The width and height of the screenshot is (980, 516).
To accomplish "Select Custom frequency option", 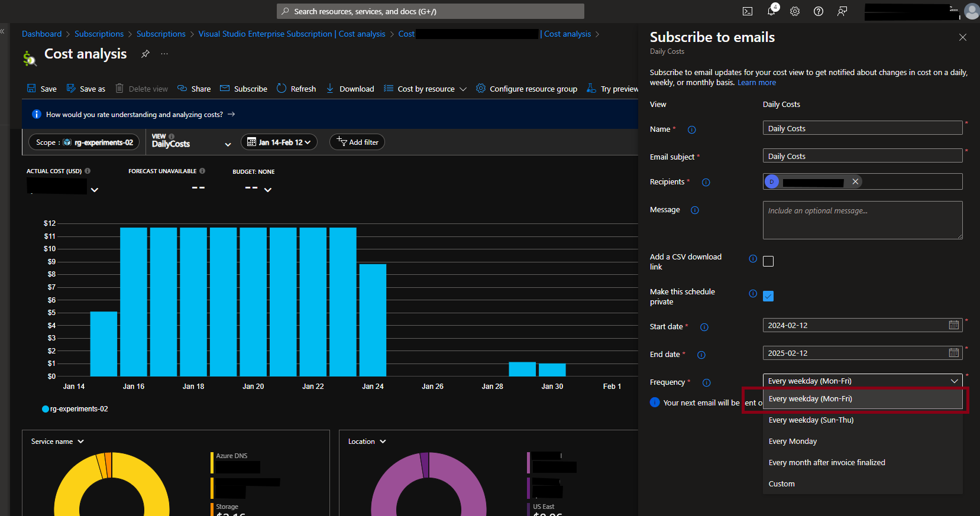I will point(863,484).
